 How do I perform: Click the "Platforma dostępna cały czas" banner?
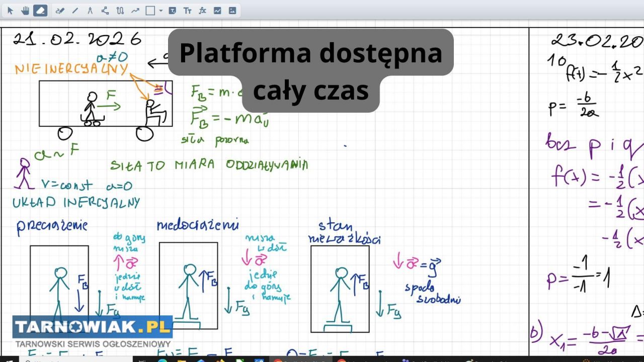point(311,70)
